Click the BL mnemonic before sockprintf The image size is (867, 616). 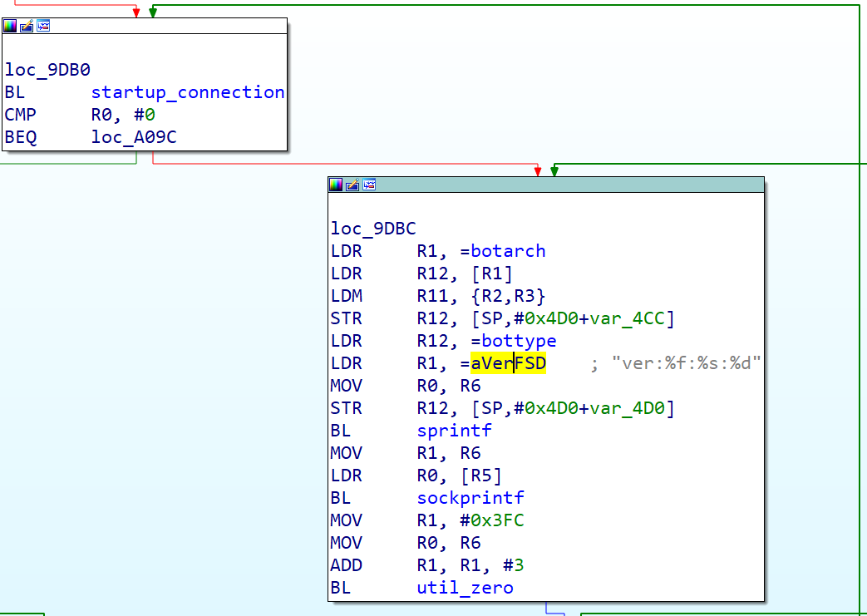pyautogui.click(x=341, y=498)
